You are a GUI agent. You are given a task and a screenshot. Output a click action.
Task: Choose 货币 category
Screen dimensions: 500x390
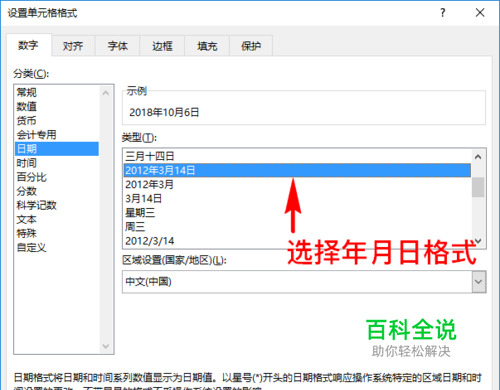point(57,121)
